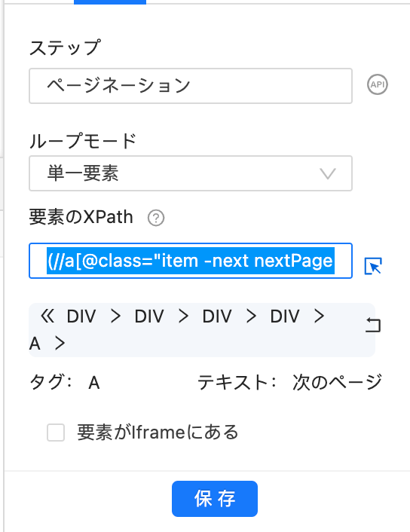Activate the element picker cursor icon
Viewport: 410px width, 532px height.
373,266
